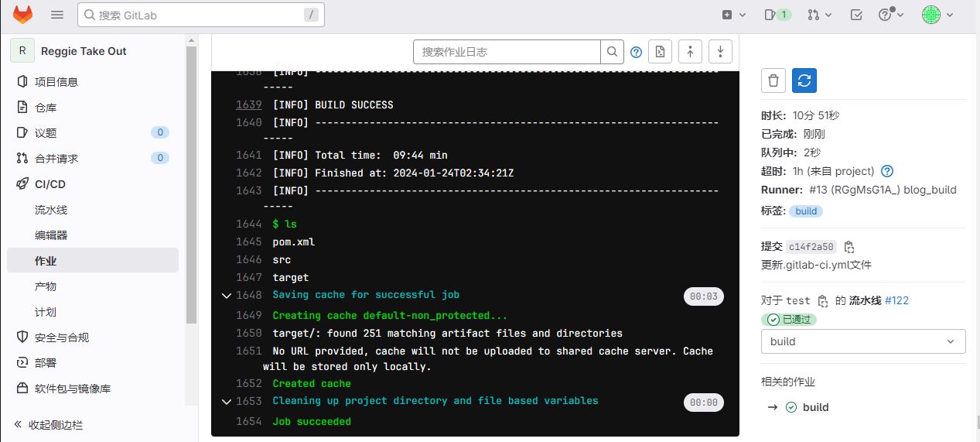Select 流水线 in the CI/CD sidebar
This screenshot has height=442, width=980.
pos(51,210)
